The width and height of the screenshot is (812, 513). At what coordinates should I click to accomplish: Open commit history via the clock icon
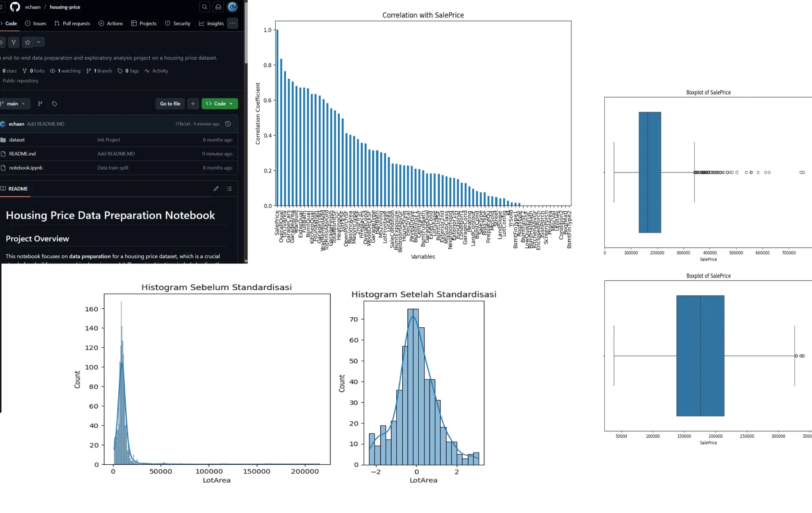[x=228, y=123]
